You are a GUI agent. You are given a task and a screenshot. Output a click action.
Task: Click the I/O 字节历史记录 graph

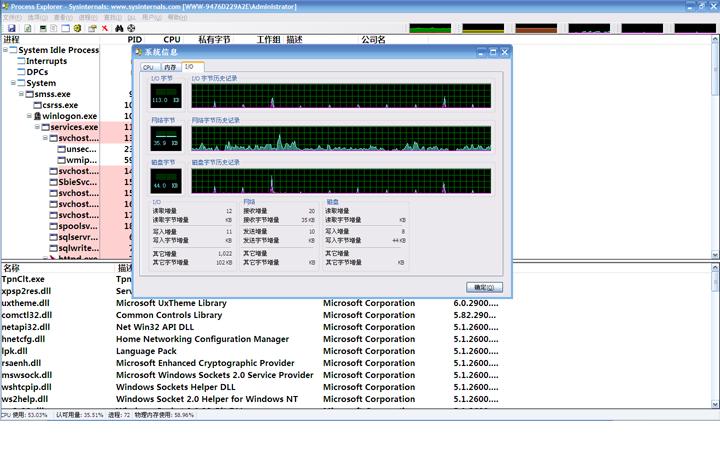click(x=341, y=96)
